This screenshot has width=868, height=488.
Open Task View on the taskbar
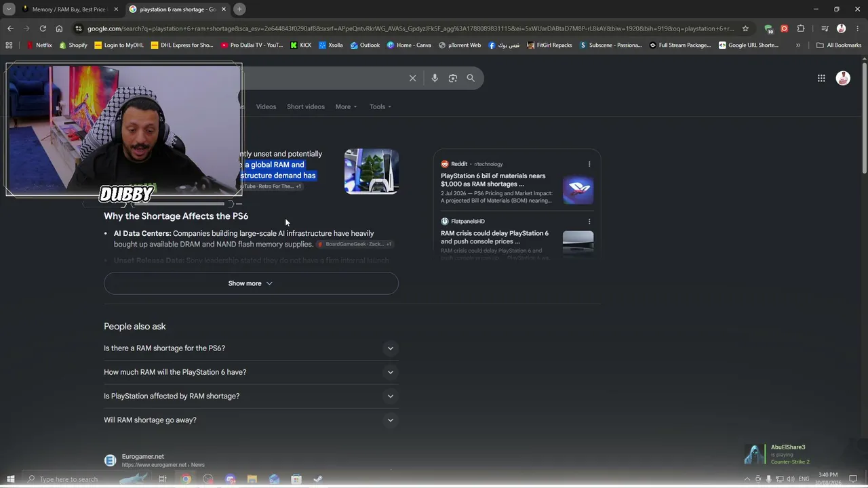point(163,479)
